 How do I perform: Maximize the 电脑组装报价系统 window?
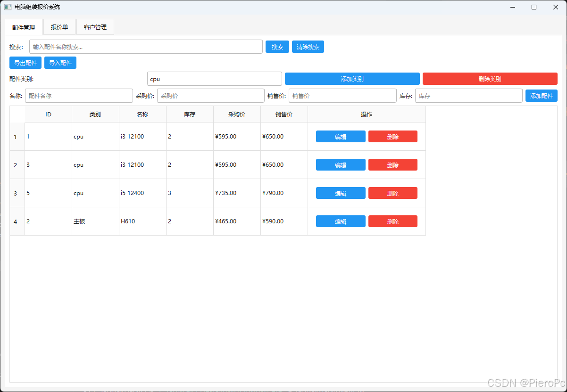534,7
